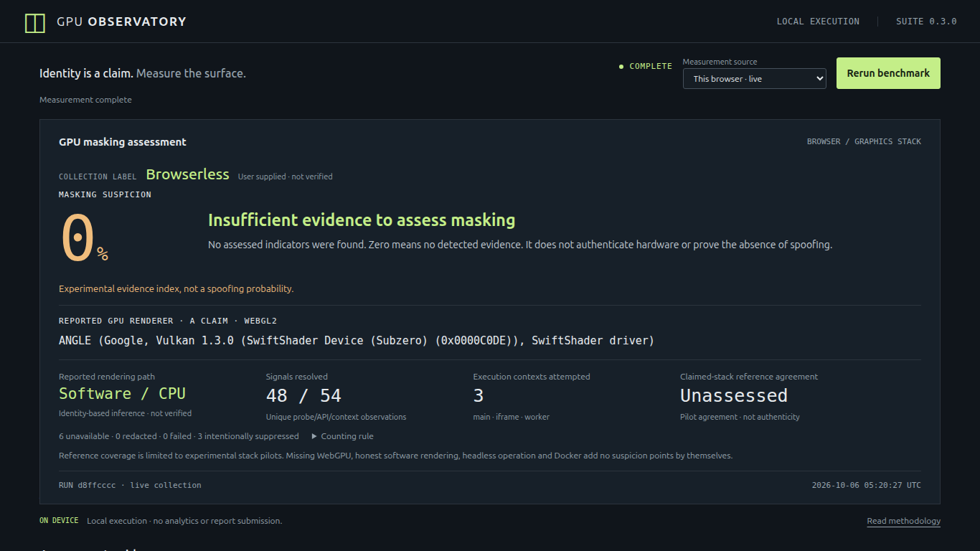Click the '48 / 54' signals resolved value
Viewport: 980px width, 551px height.
pyautogui.click(x=303, y=395)
